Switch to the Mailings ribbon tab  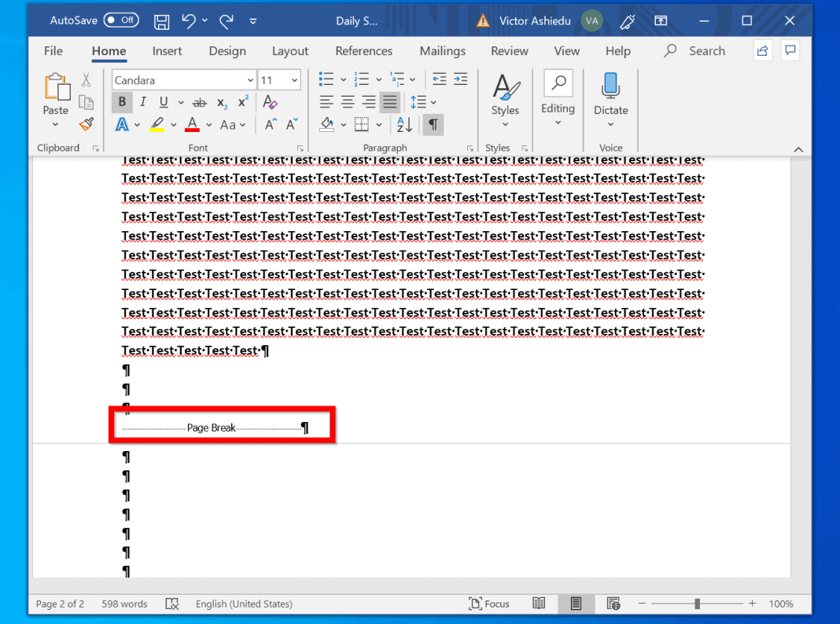click(x=443, y=50)
